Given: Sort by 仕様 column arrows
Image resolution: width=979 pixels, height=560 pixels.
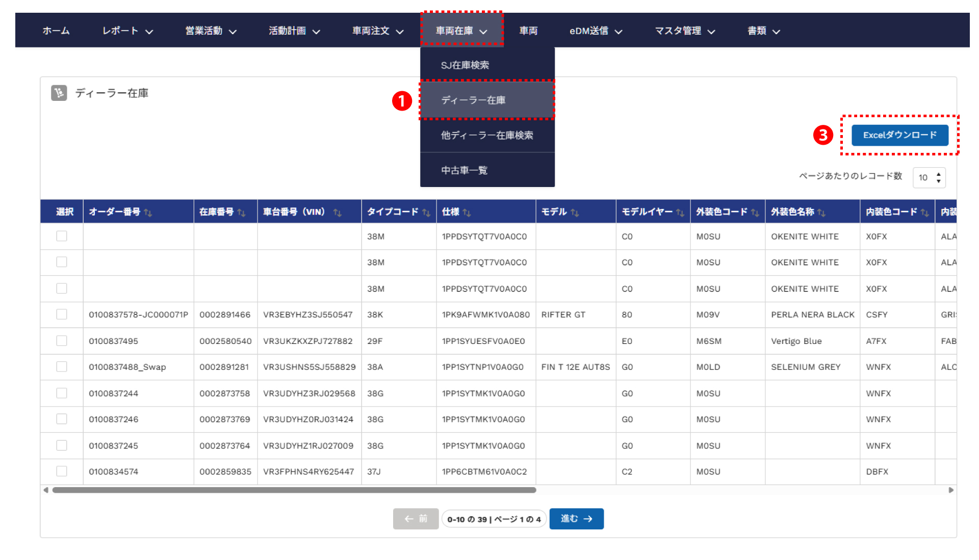Looking at the screenshot, I should (x=467, y=212).
